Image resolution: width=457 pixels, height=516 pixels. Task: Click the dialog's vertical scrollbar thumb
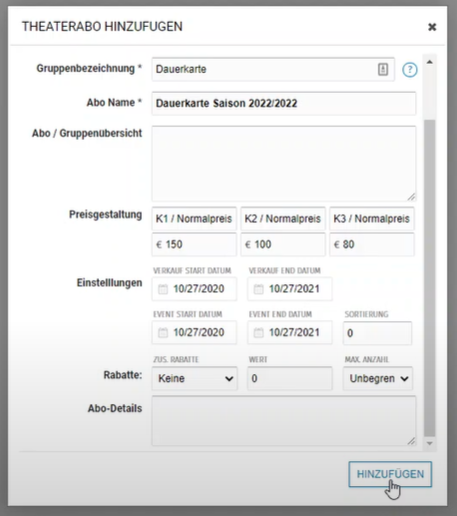430,278
